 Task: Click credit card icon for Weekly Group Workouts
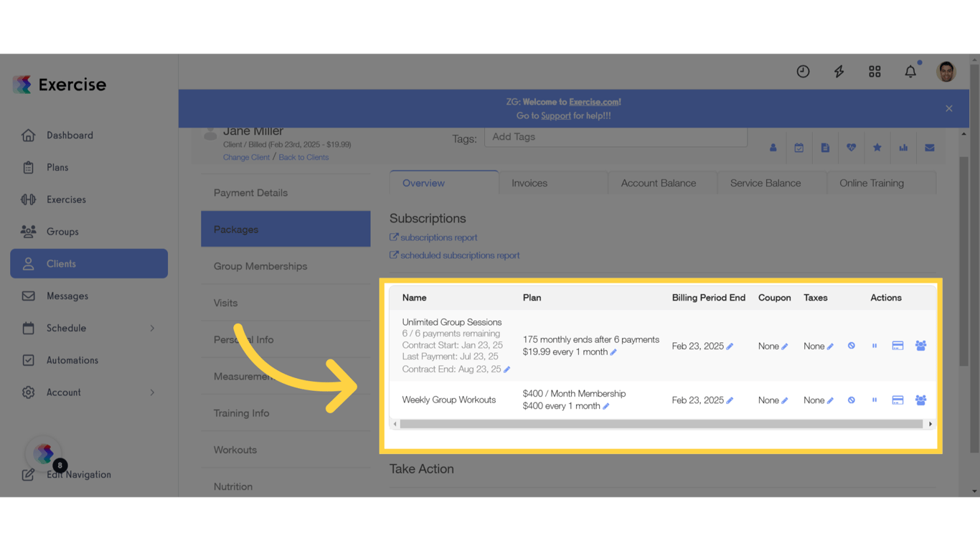(x=897, y=400)
